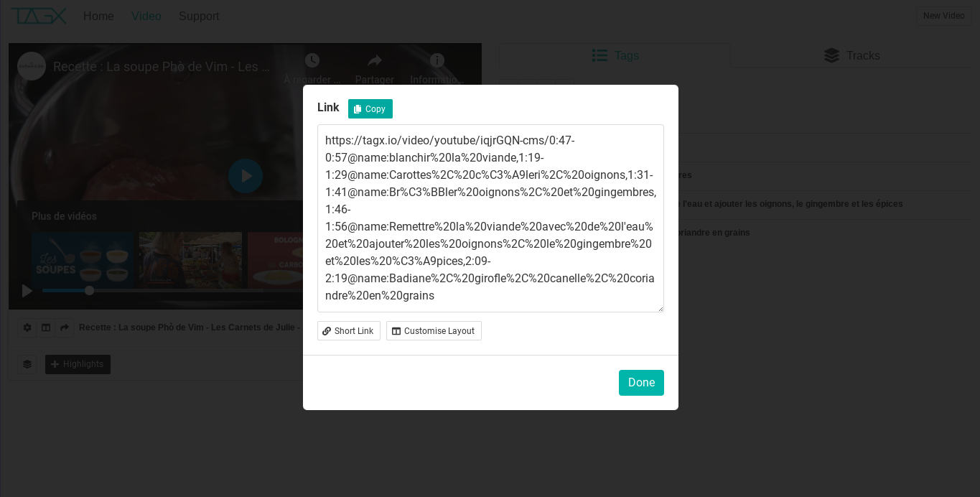Click the share arrow icon under video
980x497 pixels.
tap(65, 328)
